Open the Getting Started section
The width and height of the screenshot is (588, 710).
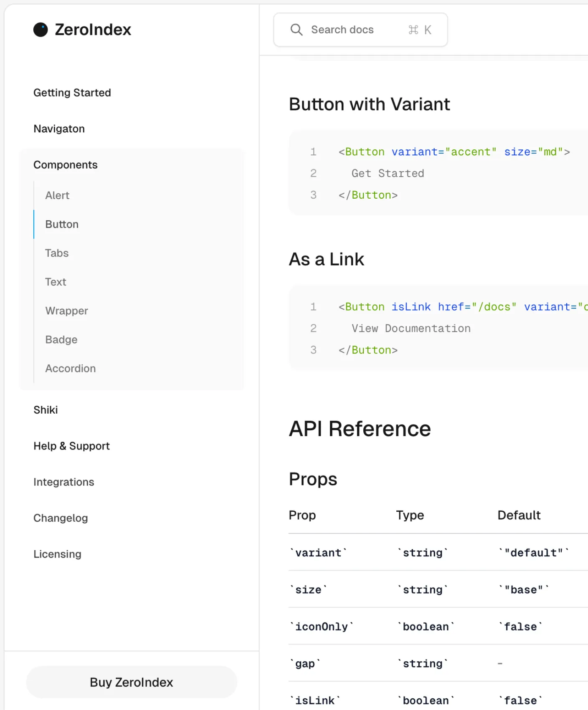click(72, 93)
